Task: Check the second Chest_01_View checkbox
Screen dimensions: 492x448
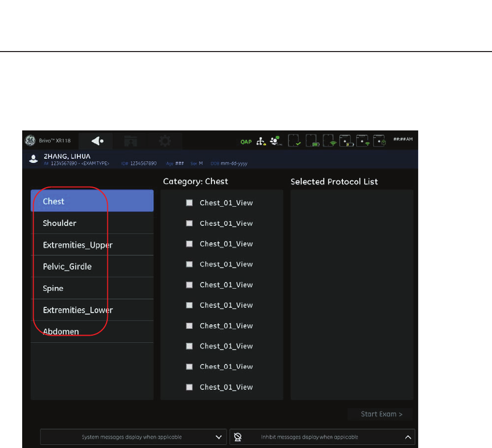Action: (x=189, y=223)
